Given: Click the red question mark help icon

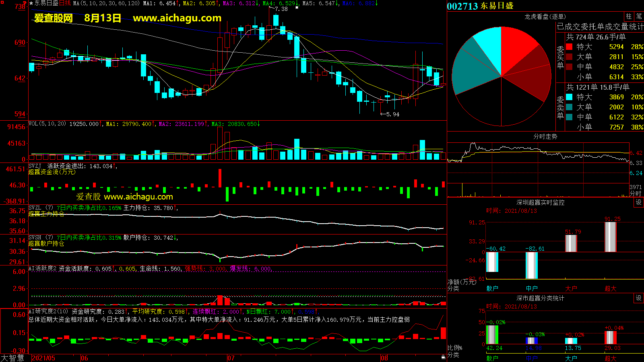Looking at the screenshot, I should coord(25,3).
